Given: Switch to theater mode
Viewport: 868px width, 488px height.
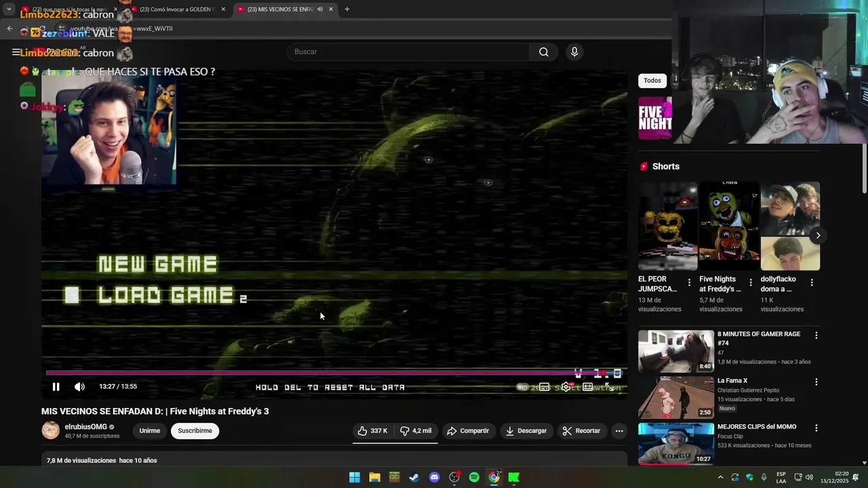Looking at the screenshot, I should pos(587,387).
